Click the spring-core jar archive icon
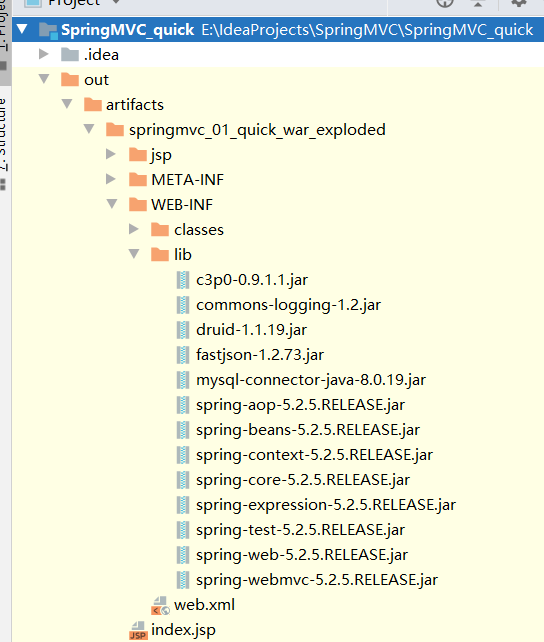Screen dimensions: 544x642 point(183,480)
